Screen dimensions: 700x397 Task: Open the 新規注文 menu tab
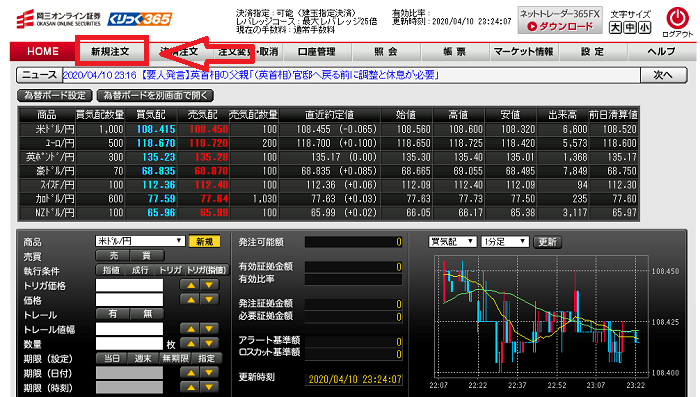[x=110, y=52]
